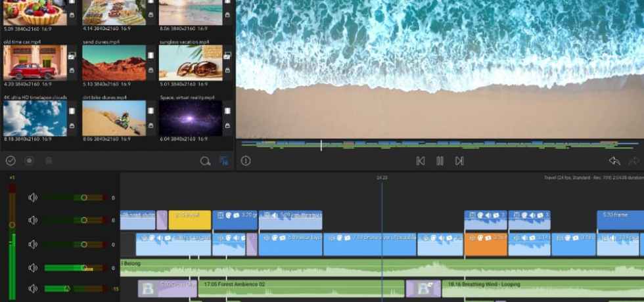
Task: Mute the top track speaker icon
Action: point(33,198)
